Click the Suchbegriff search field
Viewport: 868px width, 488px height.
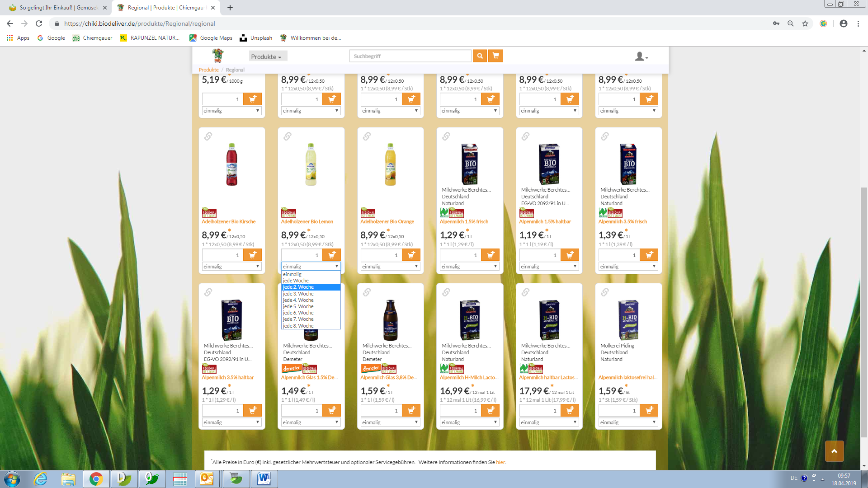click(410, 56)
